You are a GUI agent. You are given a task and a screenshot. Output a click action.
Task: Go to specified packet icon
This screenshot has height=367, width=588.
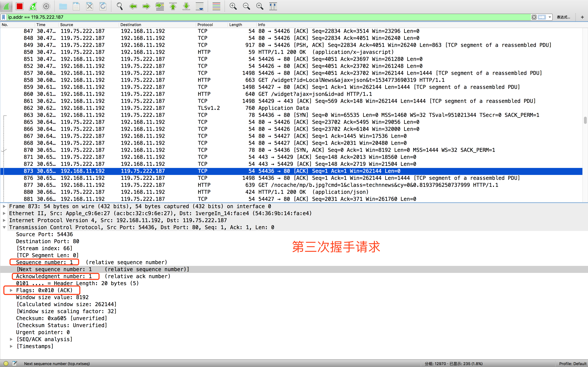(160, 6)
